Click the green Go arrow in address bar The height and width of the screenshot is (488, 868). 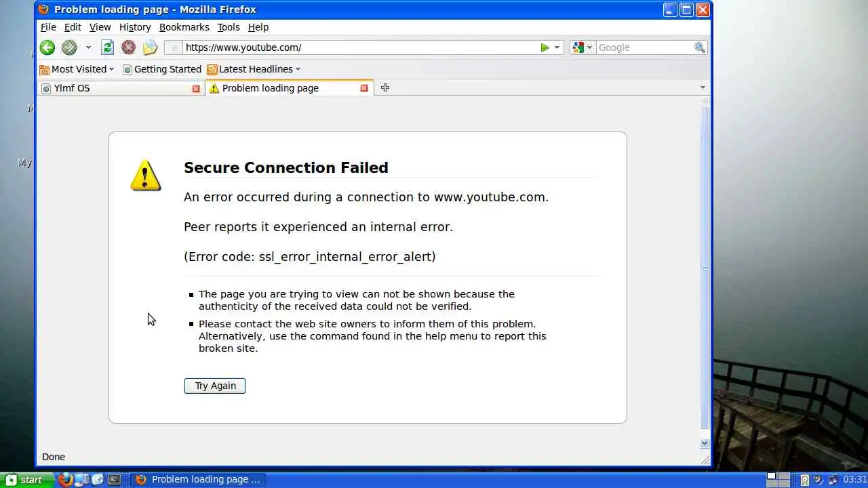coord(545,47)
